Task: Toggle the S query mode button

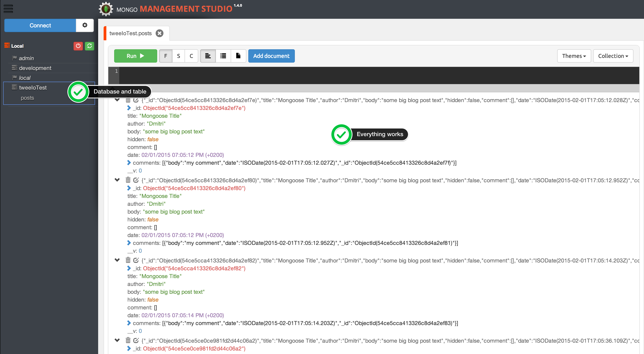Action: click(x=178, y=56)
